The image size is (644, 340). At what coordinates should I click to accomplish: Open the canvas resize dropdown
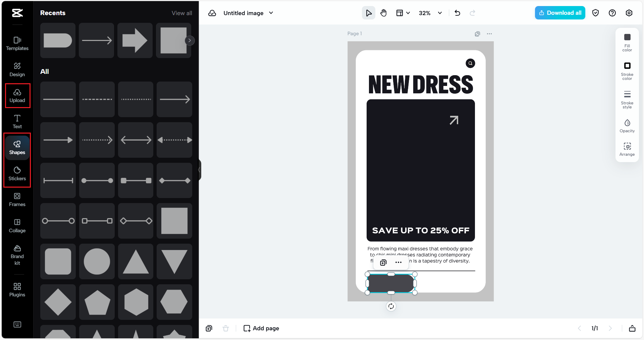click(403, 13)
